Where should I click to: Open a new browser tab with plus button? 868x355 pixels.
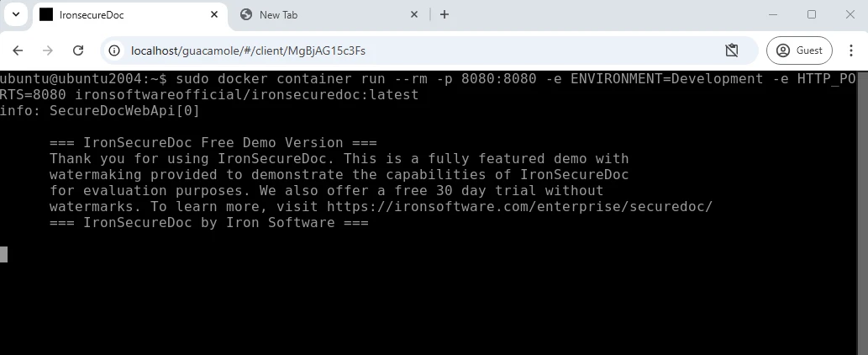[x=445, y=14]
